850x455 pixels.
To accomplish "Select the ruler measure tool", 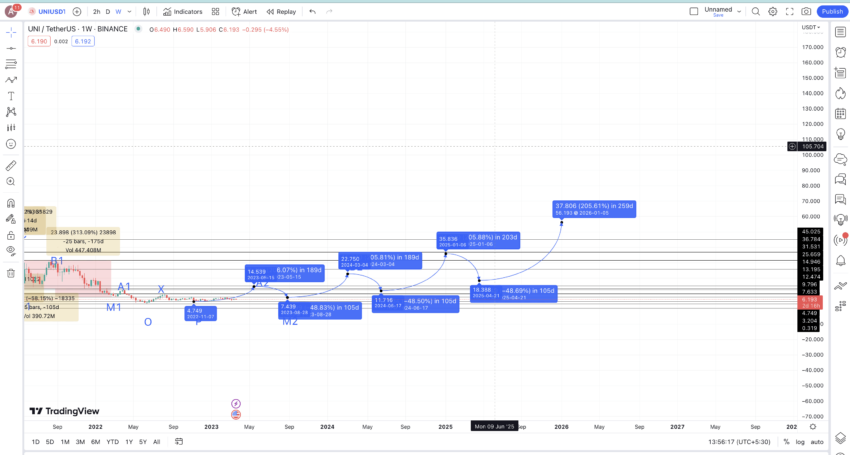I will click(10, 165).
